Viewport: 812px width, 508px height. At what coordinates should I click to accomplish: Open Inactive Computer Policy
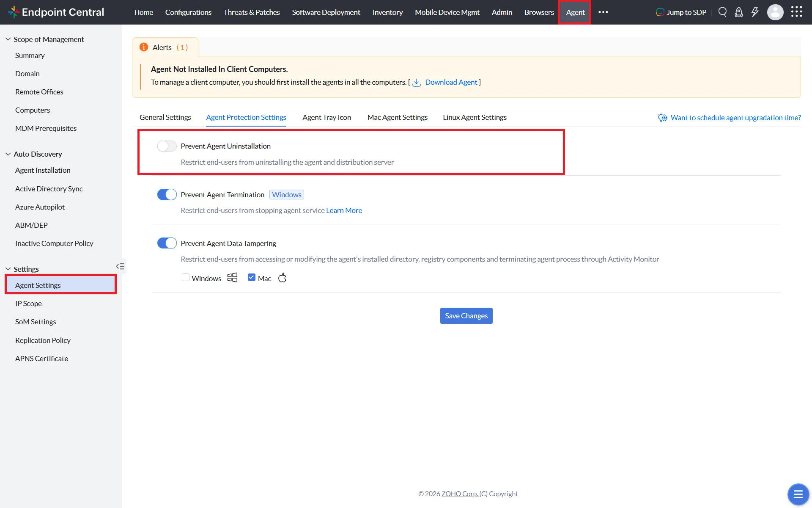point(54,243)
